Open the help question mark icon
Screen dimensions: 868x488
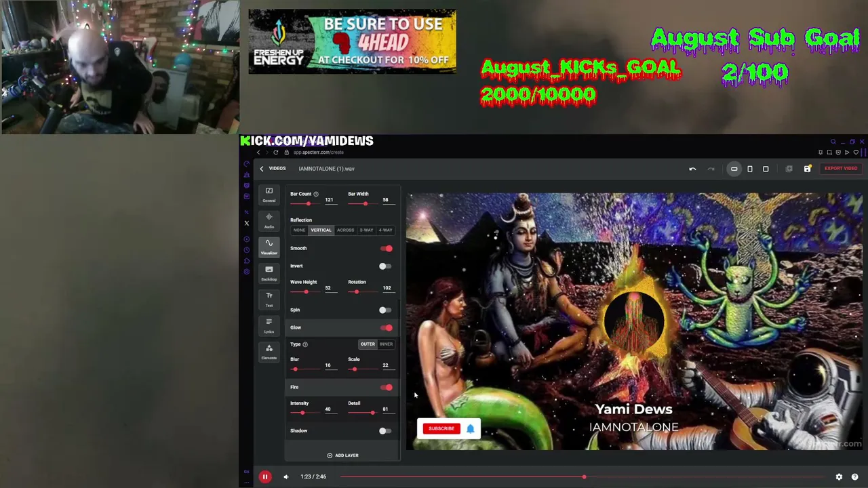point(854,477)
